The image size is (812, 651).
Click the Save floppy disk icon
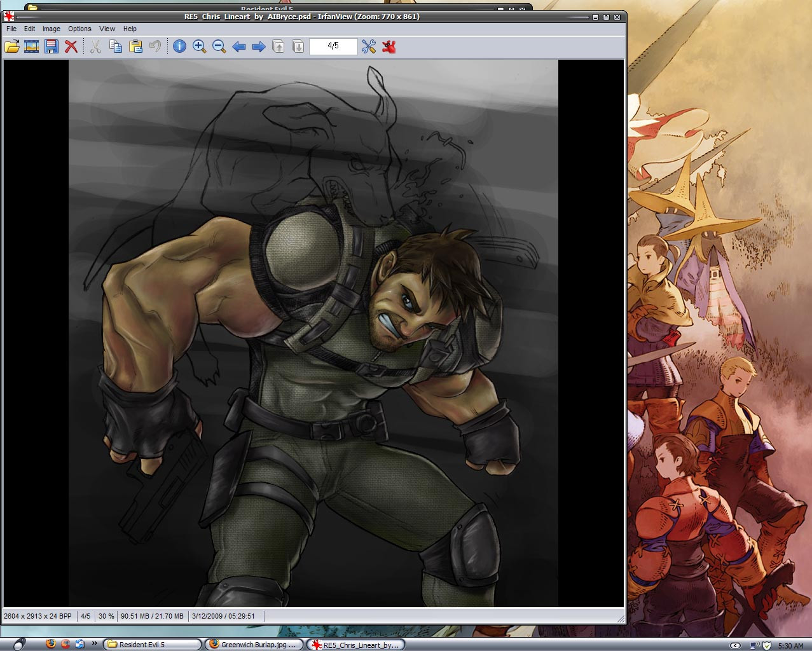point(52,46)
